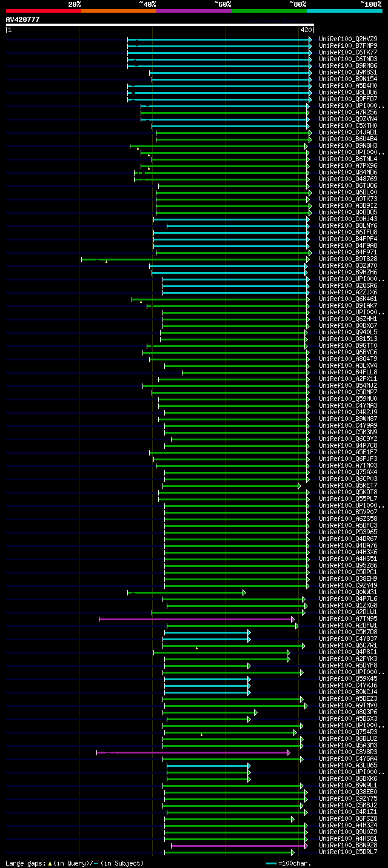
Task: Select the UniRef100_A3LU65 label
Action: tap(348, 766)
